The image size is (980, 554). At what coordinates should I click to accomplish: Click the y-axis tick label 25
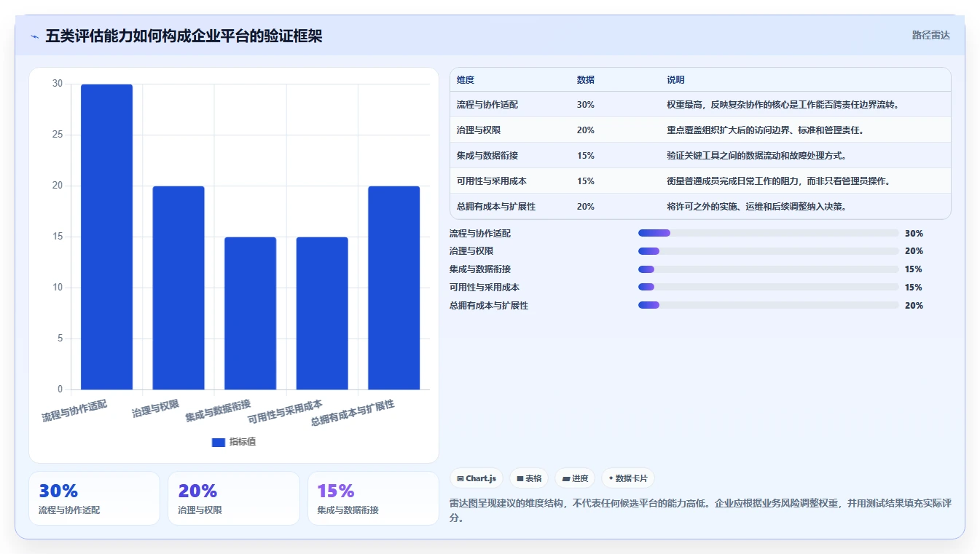[x=58, y=135]
